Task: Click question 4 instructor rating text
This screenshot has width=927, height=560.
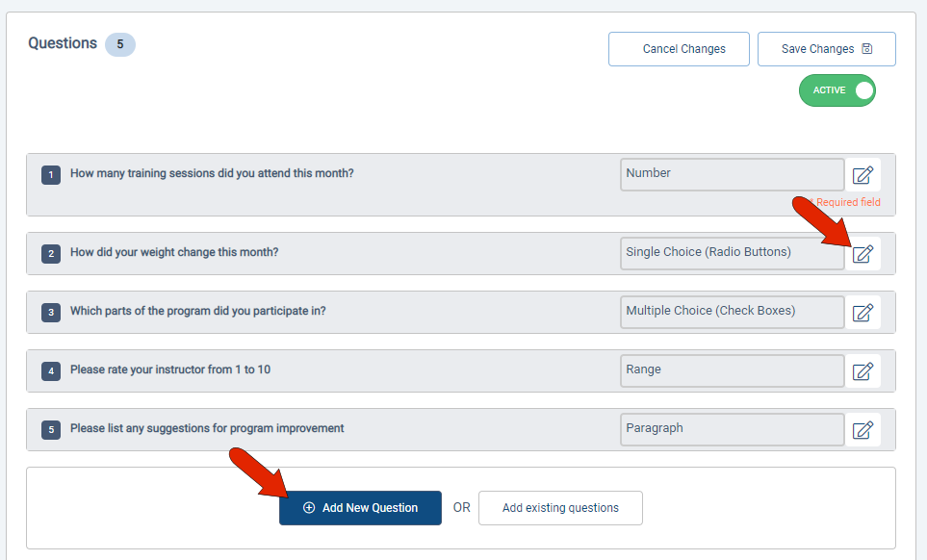Action: point(170,369)
